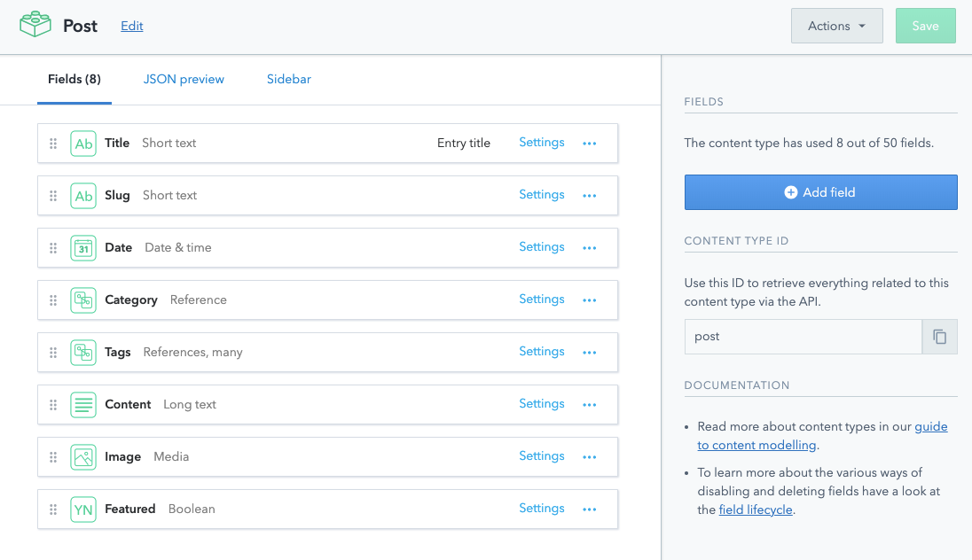Open the three-dot menu for the Title field
This screenshot has width=972, height=560.
pyautogui.click(x=590, y=143)
